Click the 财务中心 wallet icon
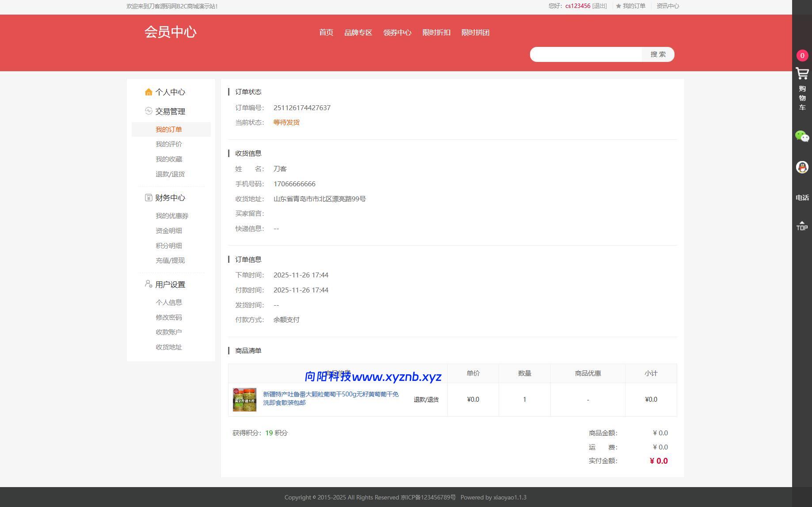This screenshot has height=507, width=812. point(148,198)
